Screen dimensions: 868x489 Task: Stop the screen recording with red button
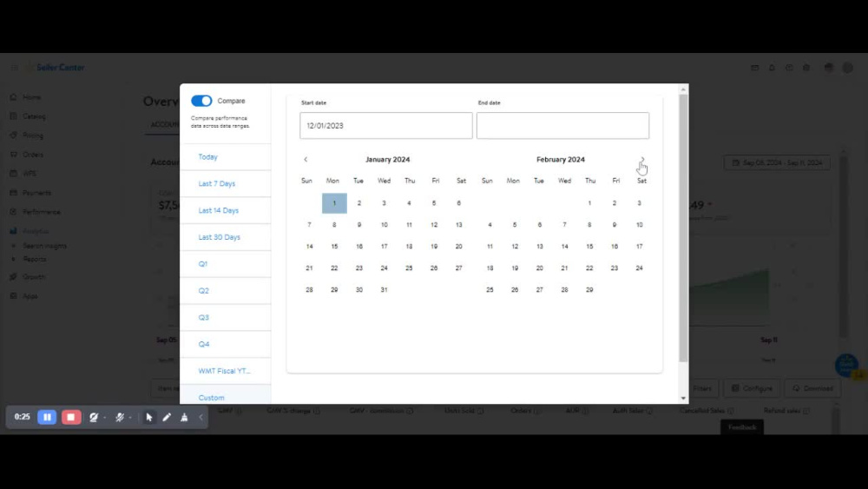click(x=71, y=417)
